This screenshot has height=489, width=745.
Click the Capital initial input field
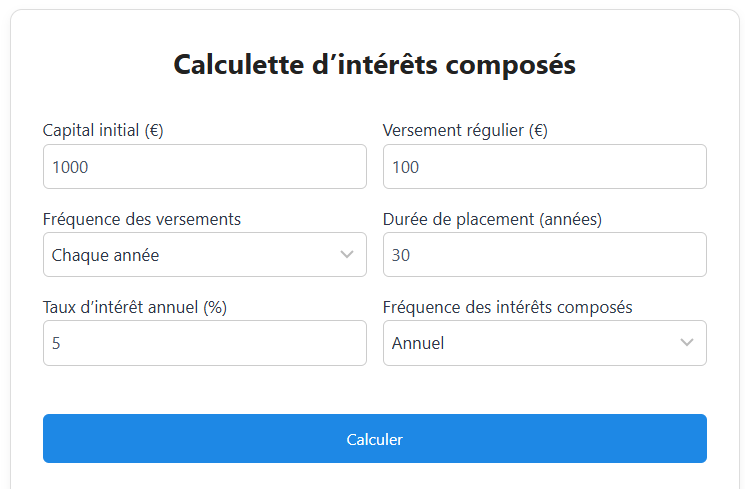pos(204,167)
